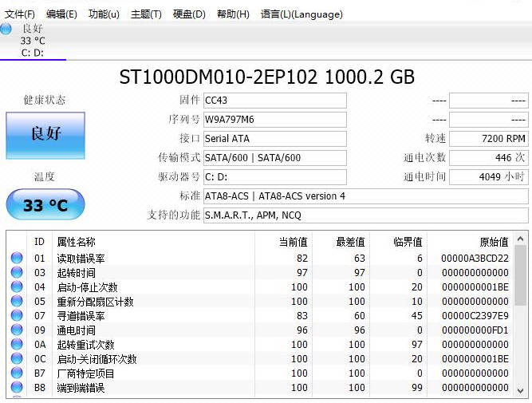Click the 良好 health status button
The height and width of the screenshot is (403, 532).
click(x=45, y=134)
